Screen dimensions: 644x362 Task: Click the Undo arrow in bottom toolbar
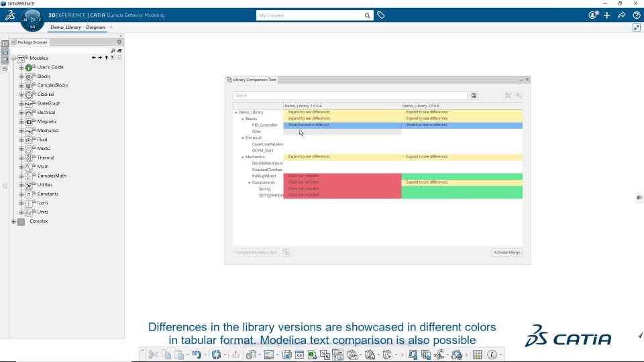tap(197, 354)
